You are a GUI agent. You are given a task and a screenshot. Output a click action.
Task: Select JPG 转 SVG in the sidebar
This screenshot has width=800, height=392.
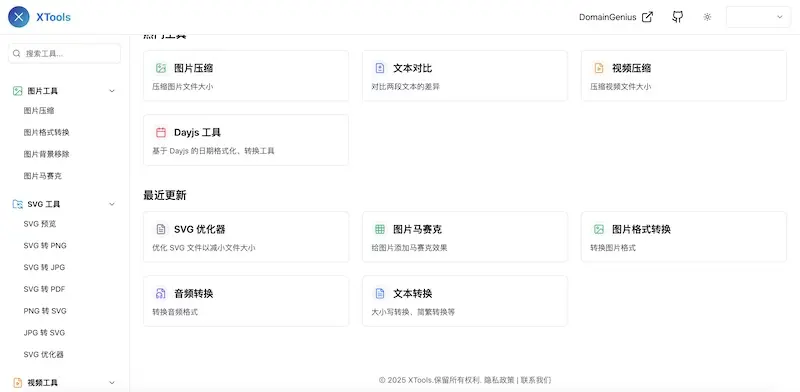[x=44, y=333]
